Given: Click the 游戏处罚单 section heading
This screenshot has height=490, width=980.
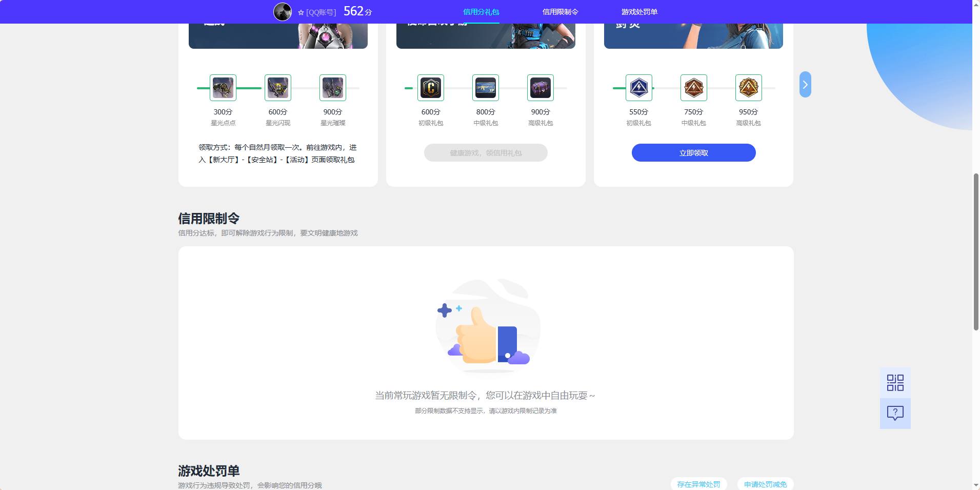Looking at the screenshot, I should coord(209,471).
